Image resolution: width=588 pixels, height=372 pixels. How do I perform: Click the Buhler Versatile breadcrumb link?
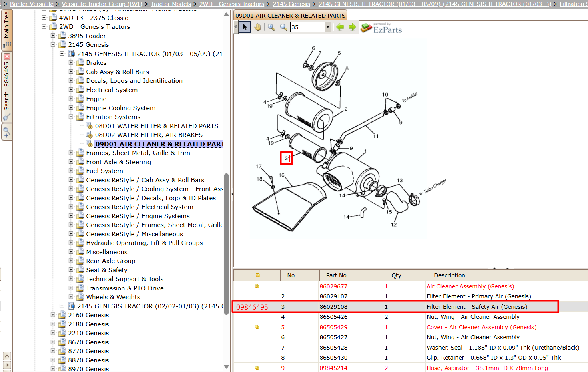tap(32, 4)
